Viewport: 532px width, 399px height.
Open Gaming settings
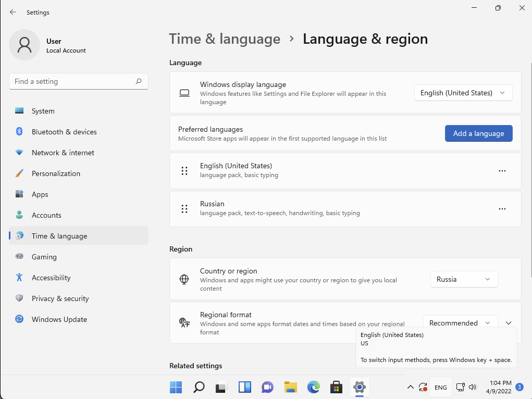79,257
